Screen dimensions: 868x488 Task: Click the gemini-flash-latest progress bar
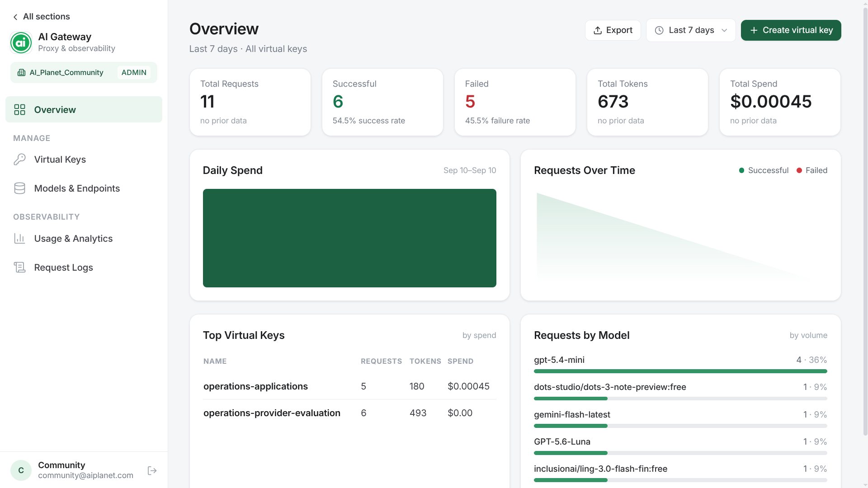point(680,426)
